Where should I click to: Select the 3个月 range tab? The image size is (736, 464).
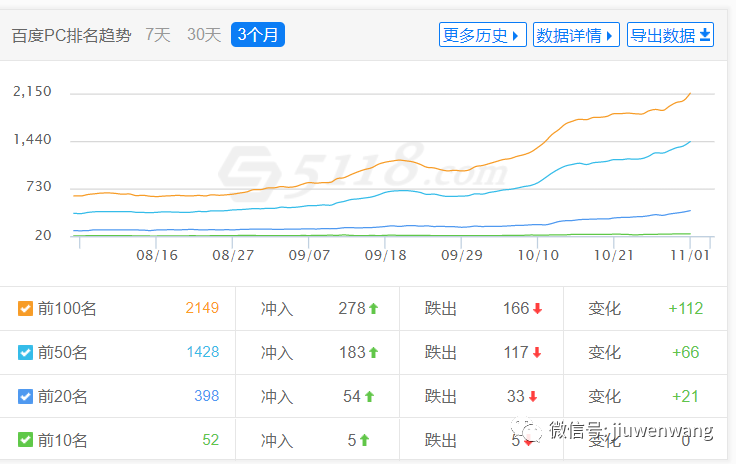coord(258,35)
